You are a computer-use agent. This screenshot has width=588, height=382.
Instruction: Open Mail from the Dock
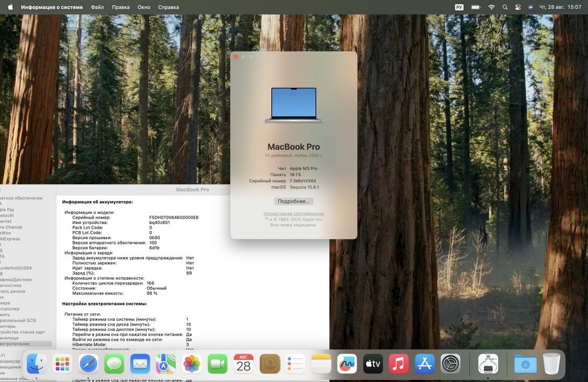pyautogui.click(x=140, y=364)
